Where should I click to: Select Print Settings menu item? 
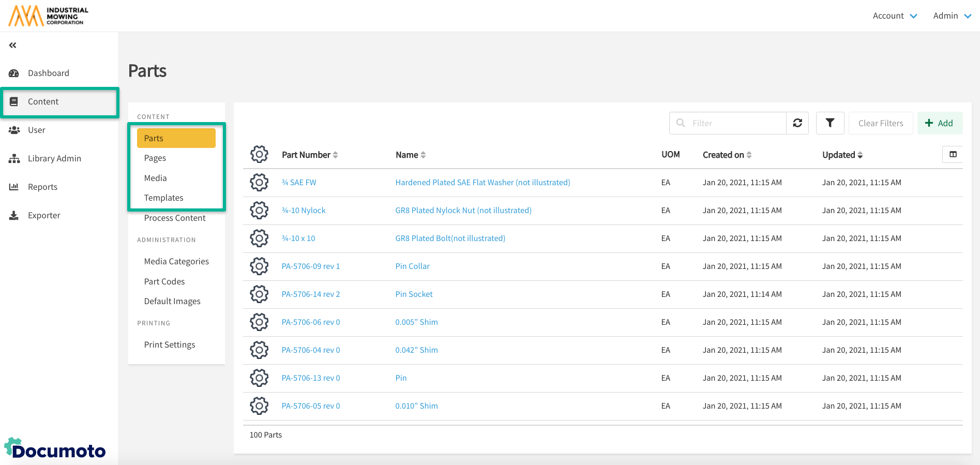click(170, 345)
